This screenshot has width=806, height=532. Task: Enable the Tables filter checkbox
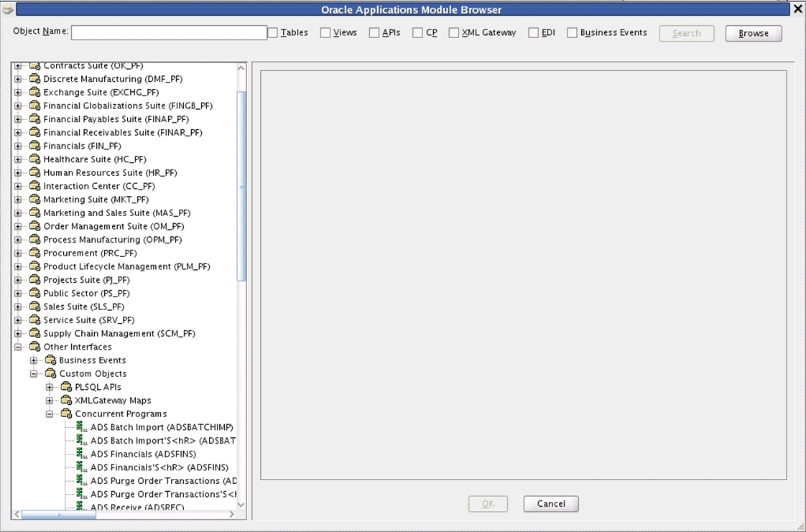tap(272, 32)
